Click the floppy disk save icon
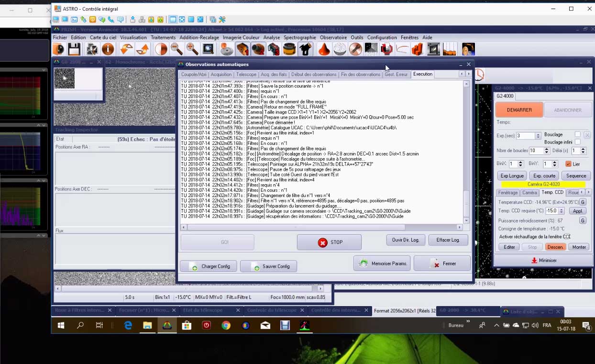 (74, 49)
